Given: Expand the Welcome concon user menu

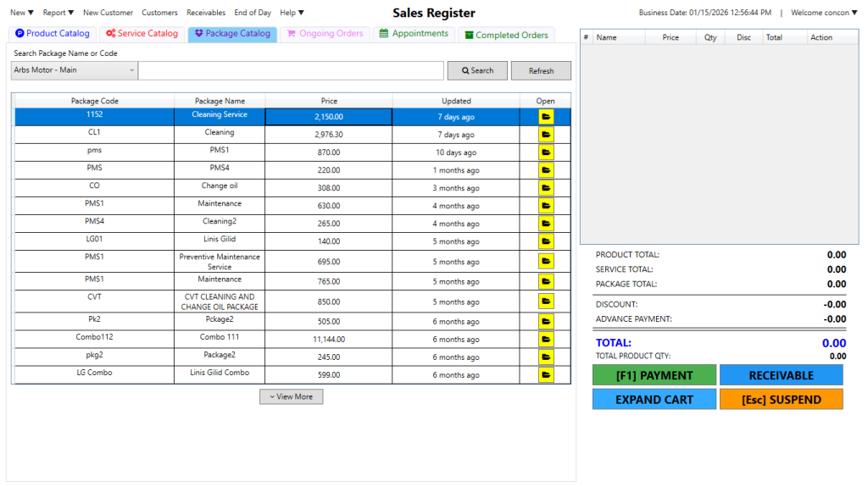Looking at the screenshot, I should click(x=824, y=13).
